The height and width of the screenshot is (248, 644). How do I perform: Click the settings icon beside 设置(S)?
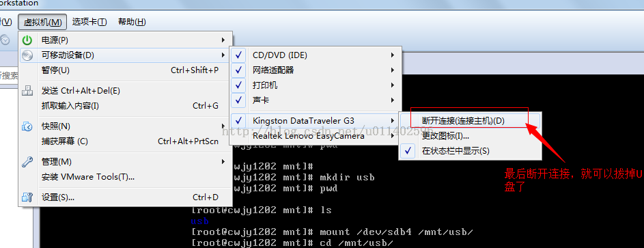click(27, 197)
